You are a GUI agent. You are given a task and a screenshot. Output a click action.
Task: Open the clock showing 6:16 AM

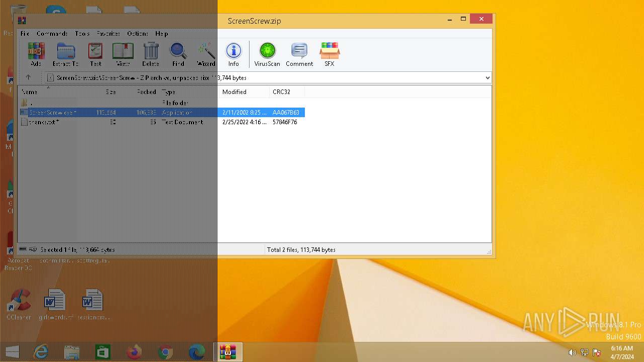point(622,352)
